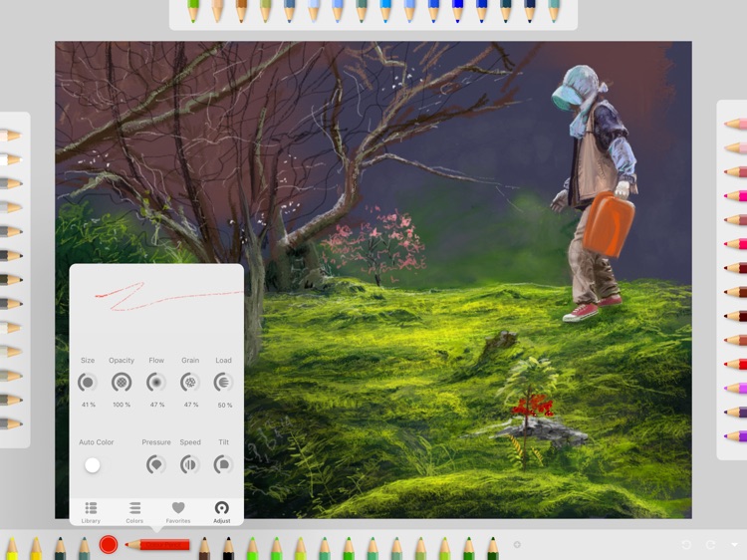Image resolution: width=747 pixels, height=560 pixels.
Task: Open the Library tab
Action: [91, 512]
